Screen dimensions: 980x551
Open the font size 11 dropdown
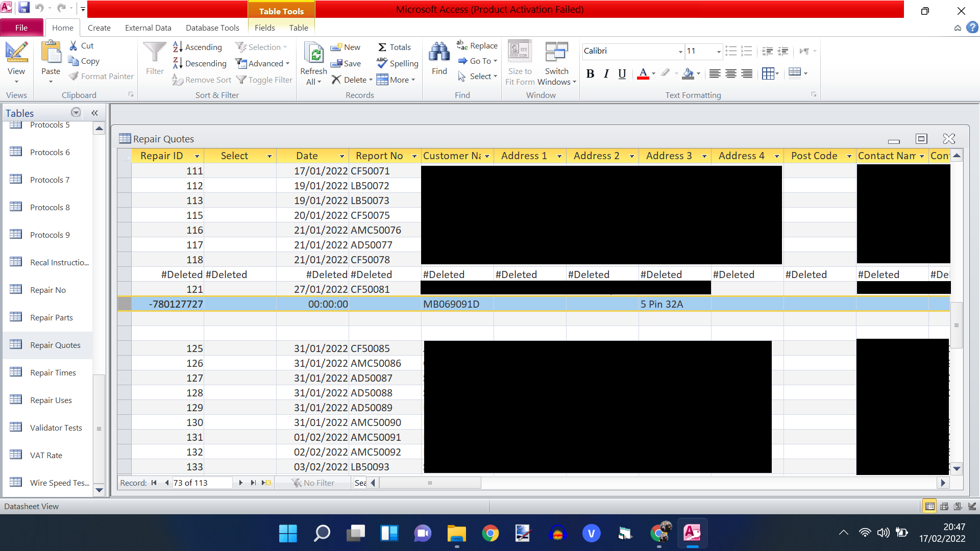coord(719,52)
